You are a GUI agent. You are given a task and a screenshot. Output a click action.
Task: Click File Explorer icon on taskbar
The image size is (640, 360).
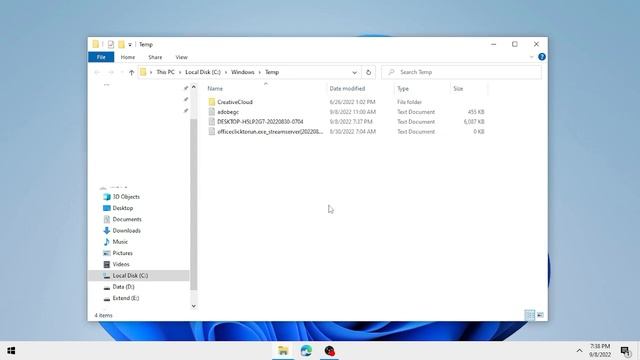pos(283,351)
